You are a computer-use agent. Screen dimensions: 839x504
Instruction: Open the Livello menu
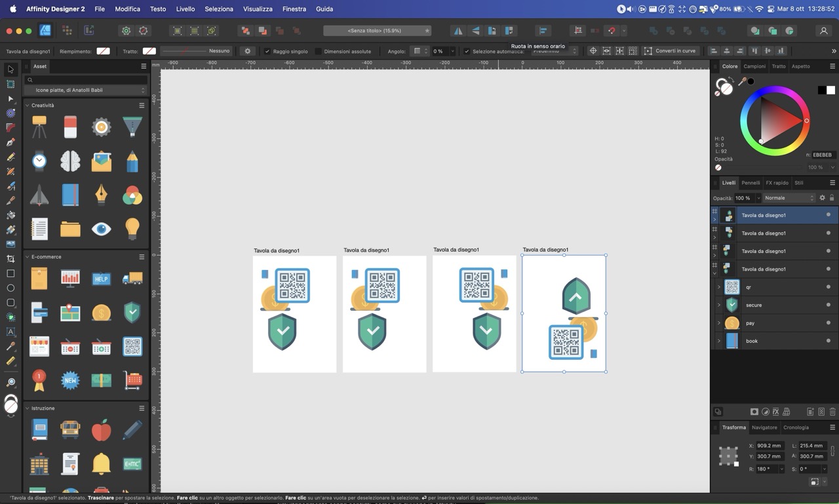pyautogui.click(x=185, y=9)
